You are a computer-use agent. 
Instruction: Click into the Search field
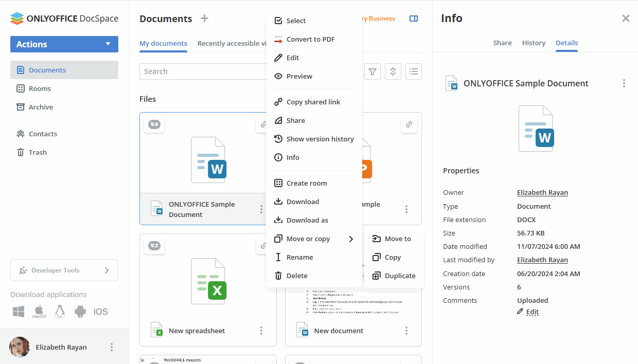203,71
